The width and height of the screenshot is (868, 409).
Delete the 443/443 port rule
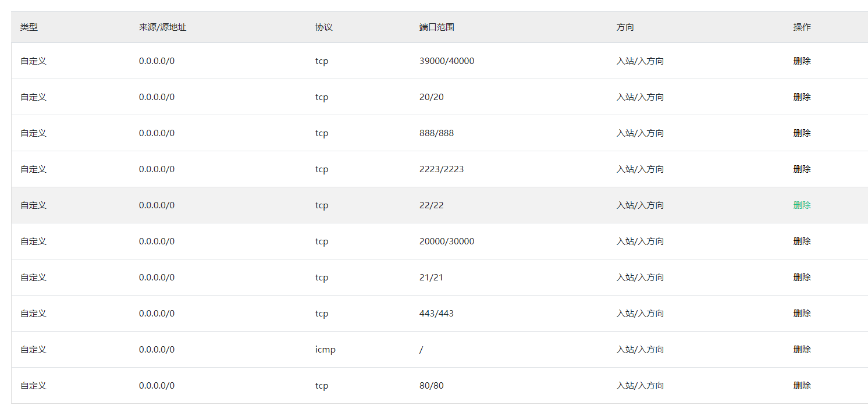802,313
